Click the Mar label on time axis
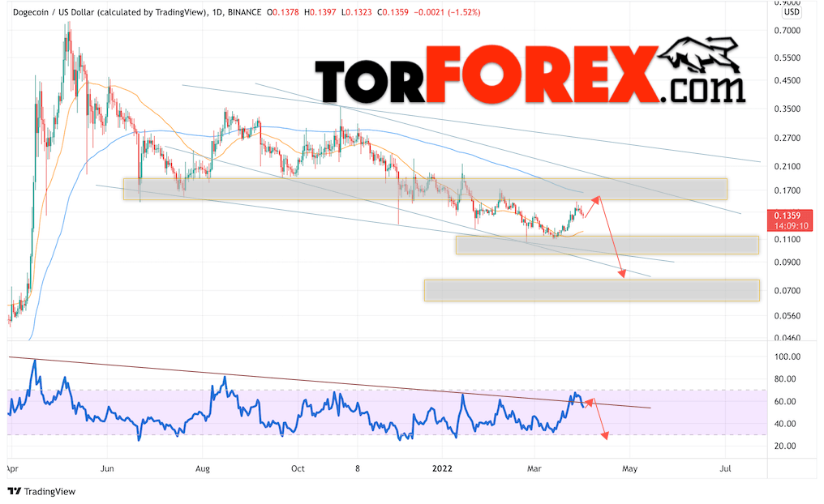This screenshot has width=824, height=504. (534, 468)
